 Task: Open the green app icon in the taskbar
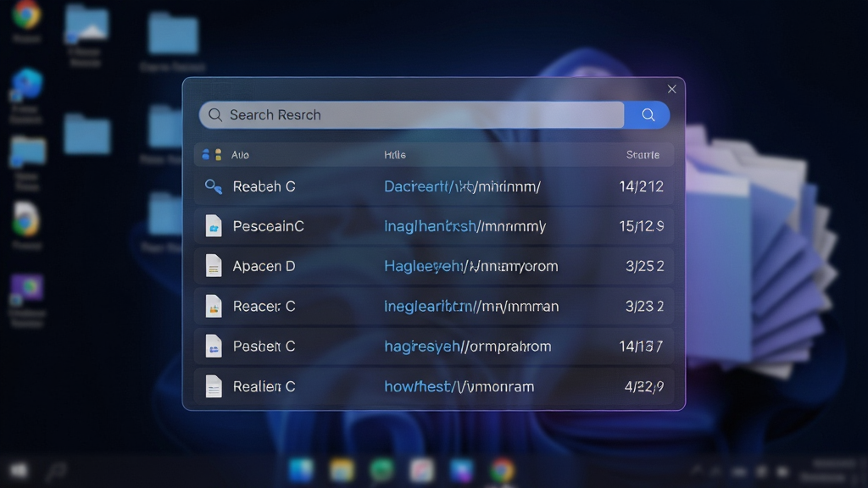click(x=381, y=471)
